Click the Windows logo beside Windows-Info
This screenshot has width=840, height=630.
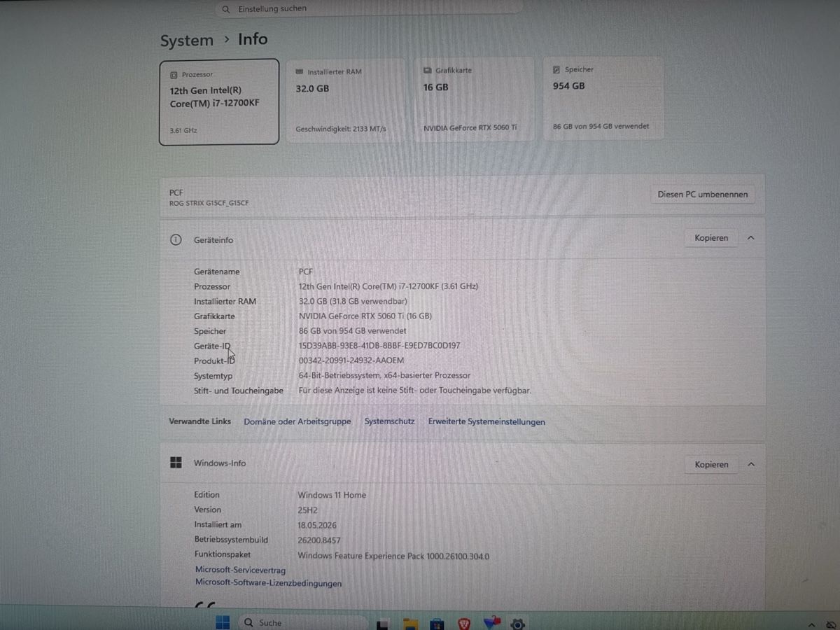(x=176, y=463)
